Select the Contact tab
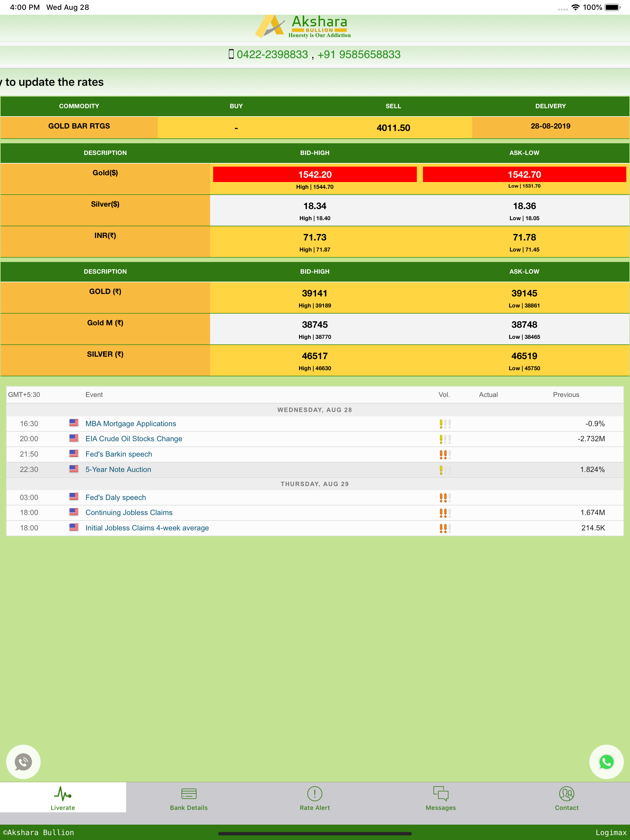 (x=567, y=797)
